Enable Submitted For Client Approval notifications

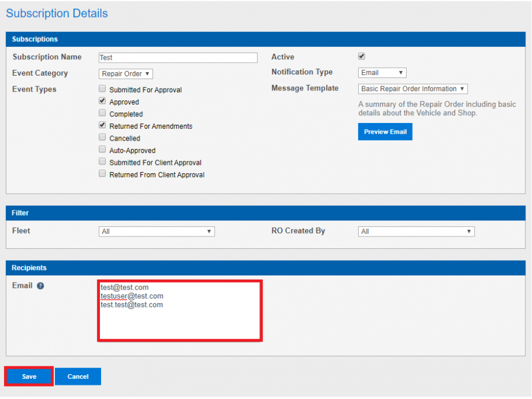coord(102,162)
